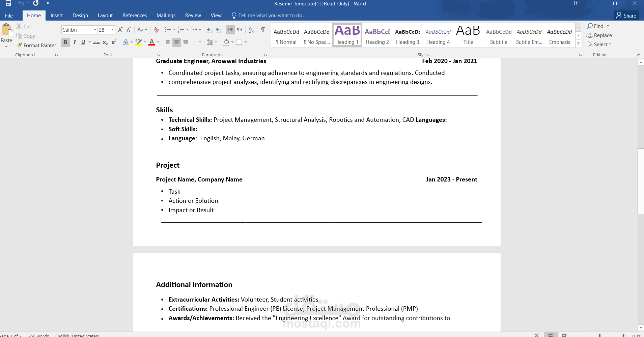644x337 pixels.
Task: Apply the Title style
Action: (468, 35)
